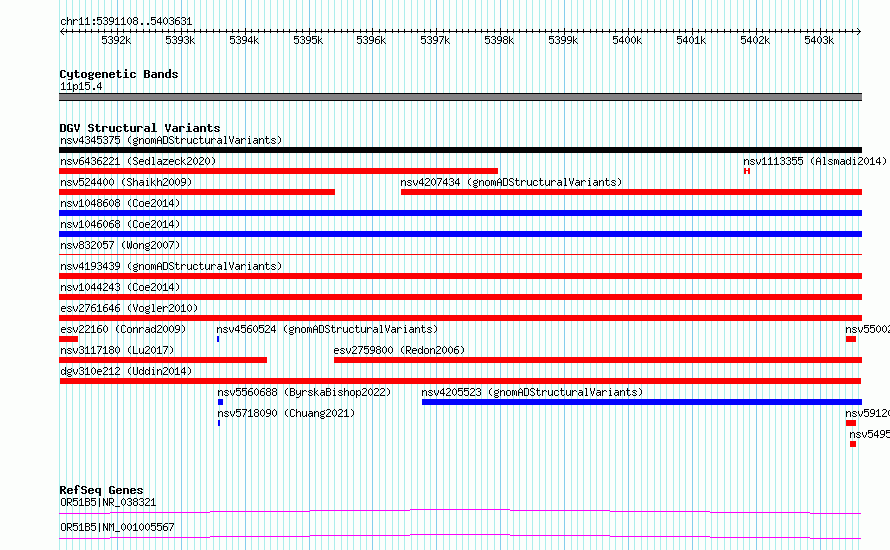Screen dimensions: 890x550
Task: Click the blue nsv4205523 variant bar
Action: point(642,402)
